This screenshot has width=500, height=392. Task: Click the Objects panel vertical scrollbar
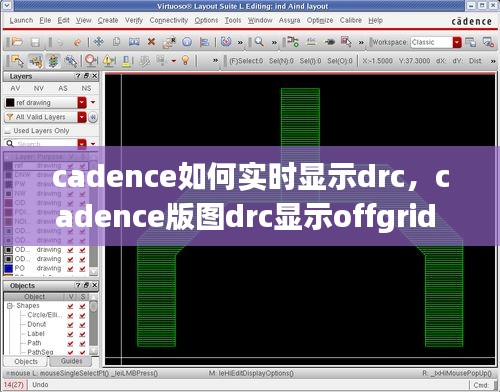(94, 325)
